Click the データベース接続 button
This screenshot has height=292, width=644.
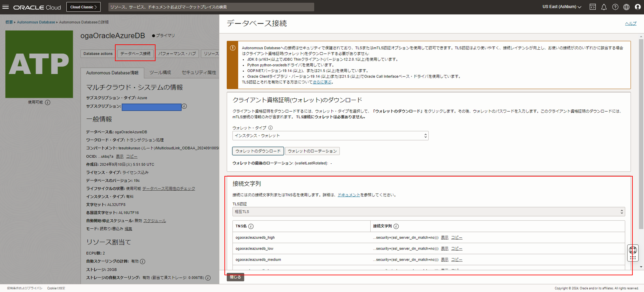point(135,54)
